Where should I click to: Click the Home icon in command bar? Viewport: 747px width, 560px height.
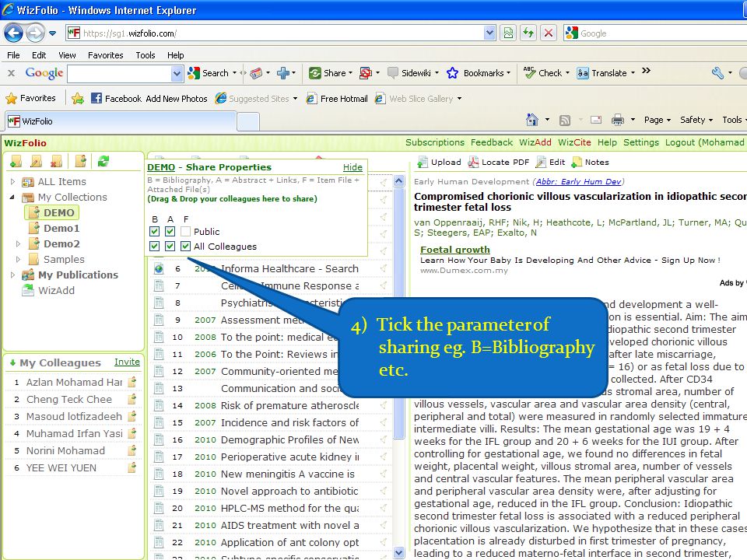pos(532,120)
